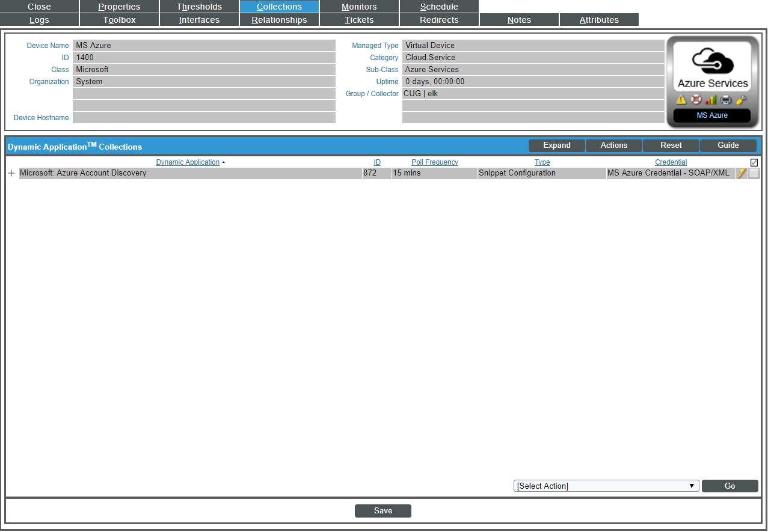The image size is (768, 532).
Task: Go to the Properties tab
Action: [x=118, y=6]
